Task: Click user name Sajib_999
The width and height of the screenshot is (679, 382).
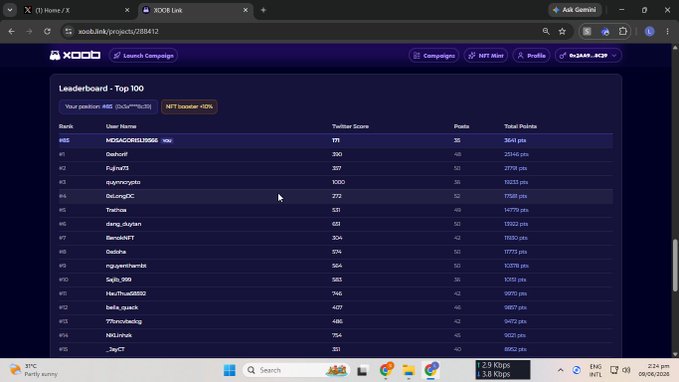Action: [x=118, y=280]
